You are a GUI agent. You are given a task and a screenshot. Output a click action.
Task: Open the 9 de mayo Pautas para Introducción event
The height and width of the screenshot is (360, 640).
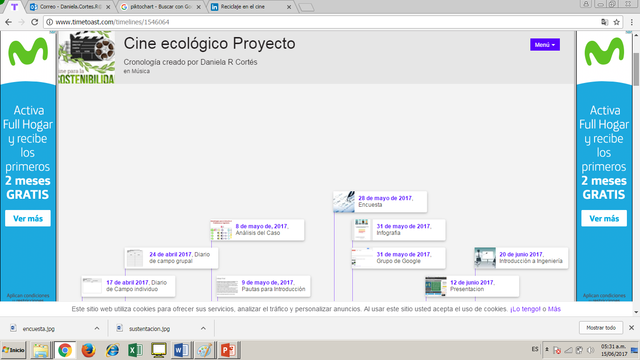click(263, 286)
